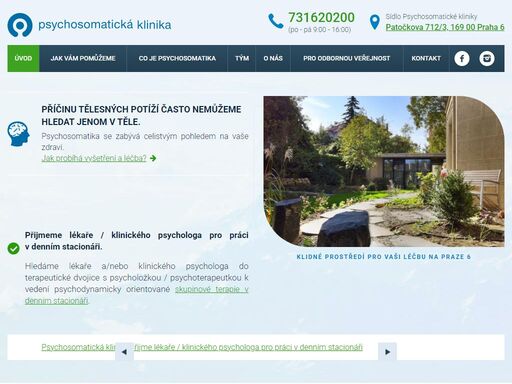Click the psychosomatická klinika site title
Screen dimensions: 512x384
(105, 25)
